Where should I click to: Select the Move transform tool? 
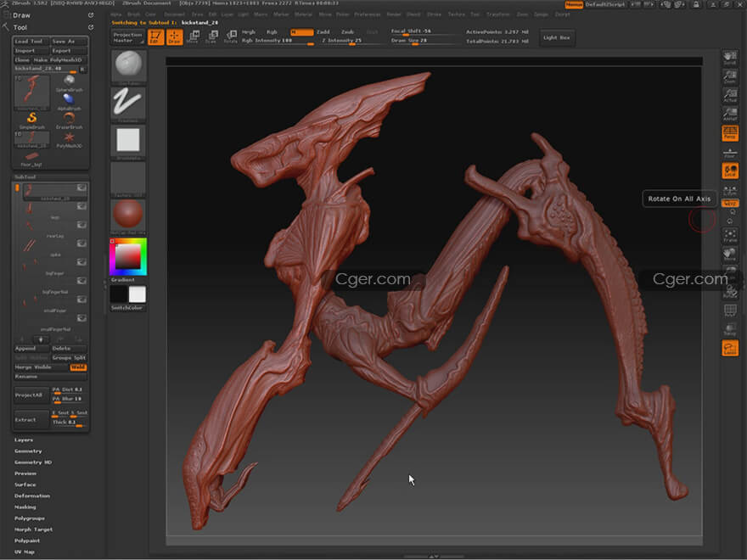193,37
